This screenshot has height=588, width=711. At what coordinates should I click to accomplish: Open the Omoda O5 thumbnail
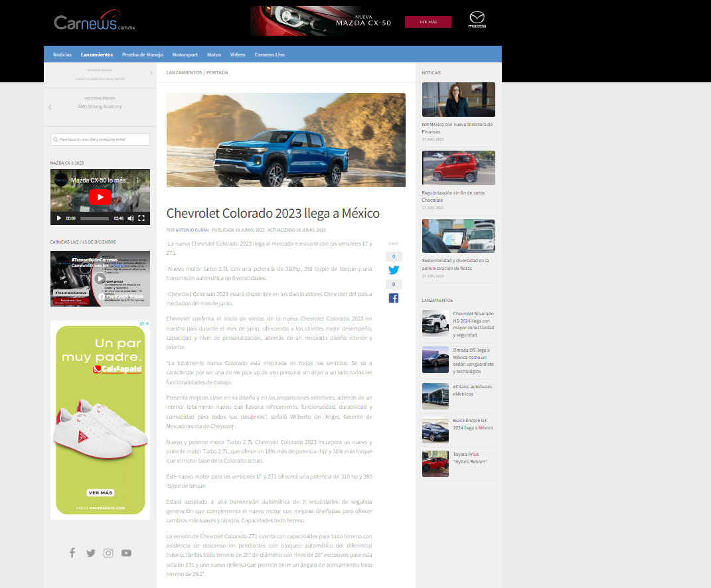click(x=435, y=360)
